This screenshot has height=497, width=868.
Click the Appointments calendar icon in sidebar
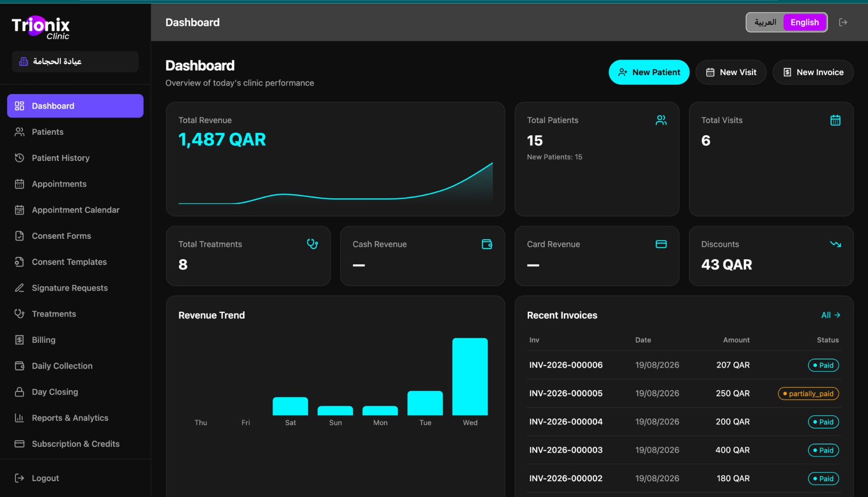click(x=19, y=184)
